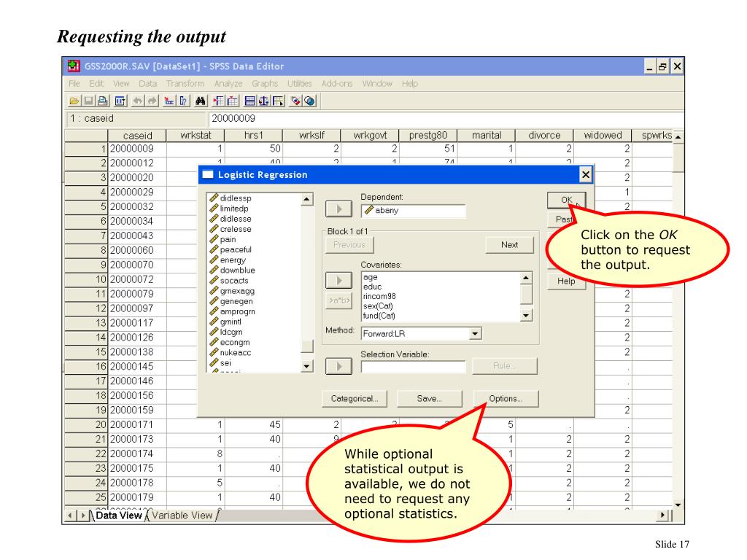This screenshot has width=747, height=560.
Task: Click the Insert Cases toolbar icon
Action: point(218,101)
